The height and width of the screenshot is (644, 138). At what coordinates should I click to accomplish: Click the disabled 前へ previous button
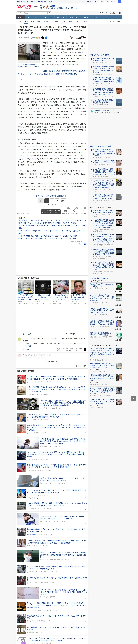[41, 201]
